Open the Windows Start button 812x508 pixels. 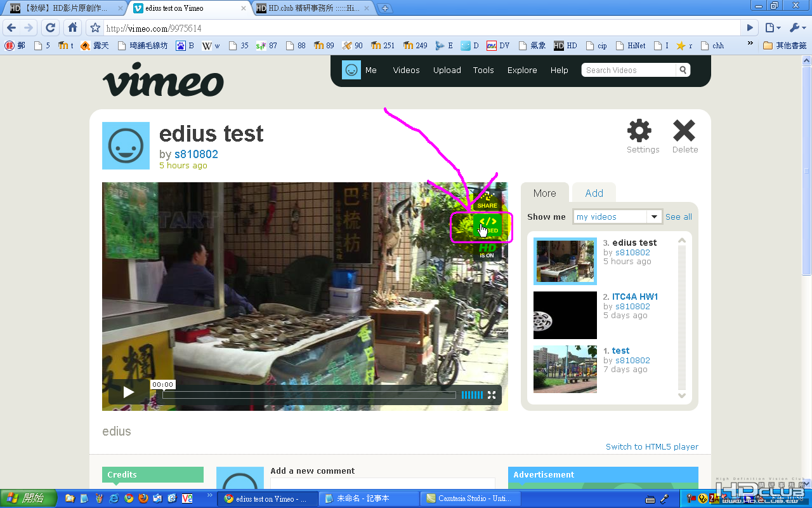[28, 498]
